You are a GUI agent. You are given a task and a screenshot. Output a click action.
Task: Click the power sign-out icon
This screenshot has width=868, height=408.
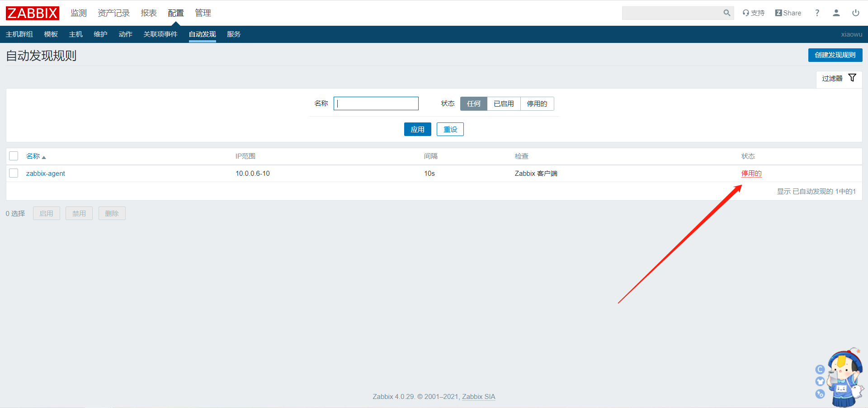(x=855, y=13)
